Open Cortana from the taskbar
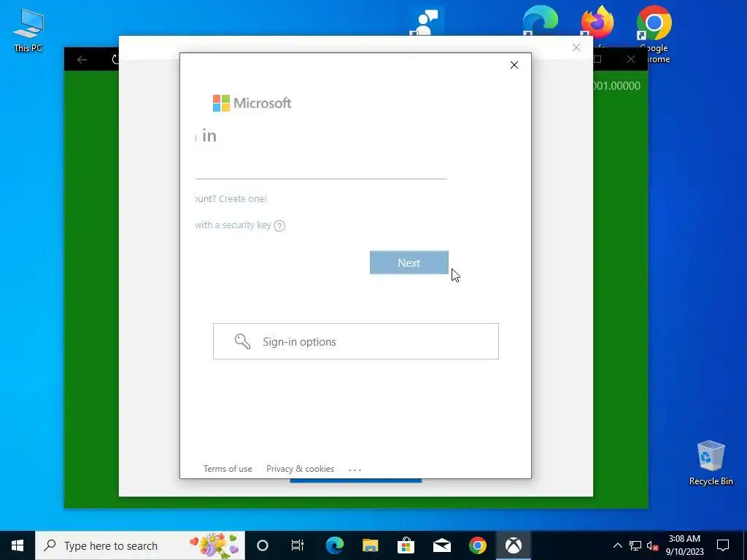 [x=263, y=545]
